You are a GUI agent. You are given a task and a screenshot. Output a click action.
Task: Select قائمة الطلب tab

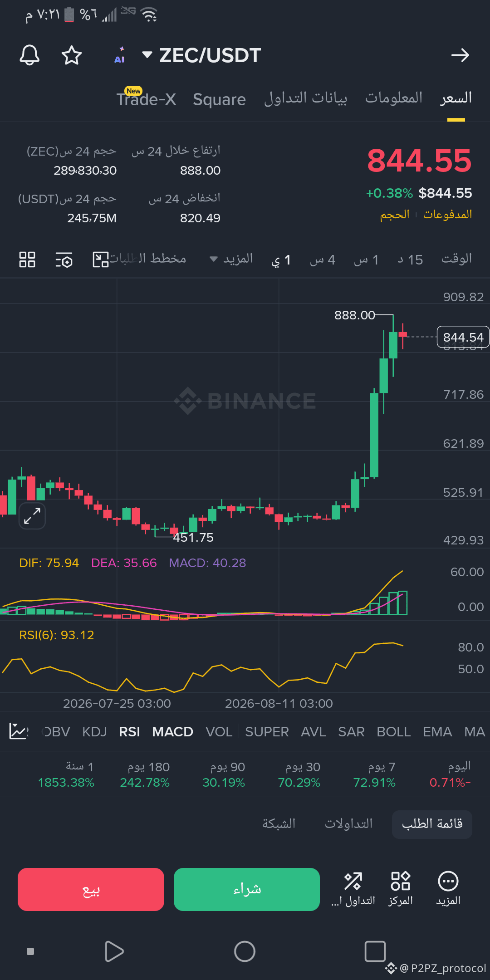[x=432, y=824]
